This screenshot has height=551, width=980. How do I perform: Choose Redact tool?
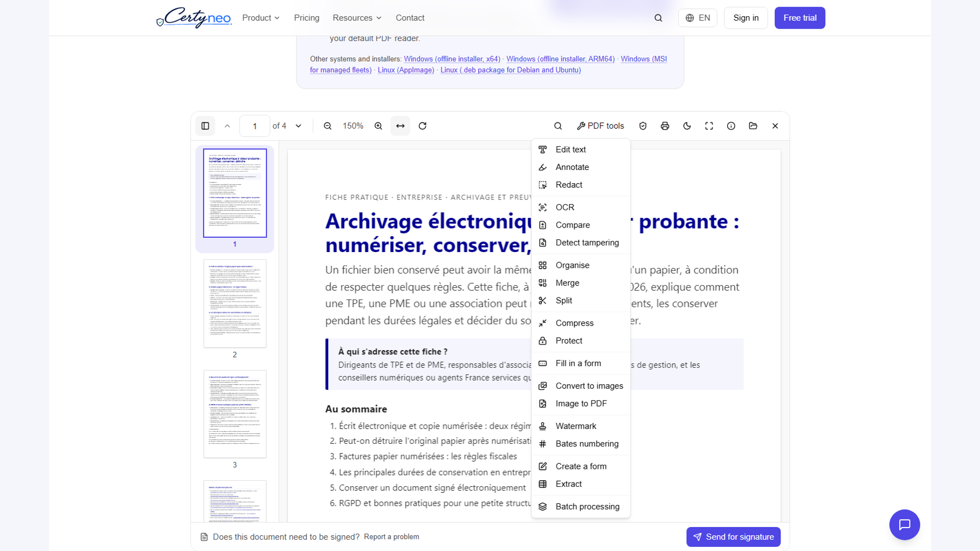581,185
